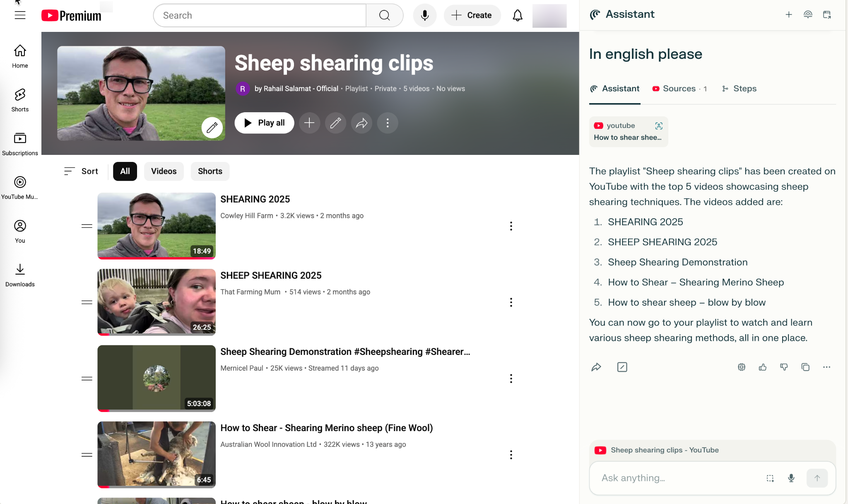Screen dimensions: 848x504
Task: Switch to the Steps tab
Action: pyautogui.click(x=739, y=89)
